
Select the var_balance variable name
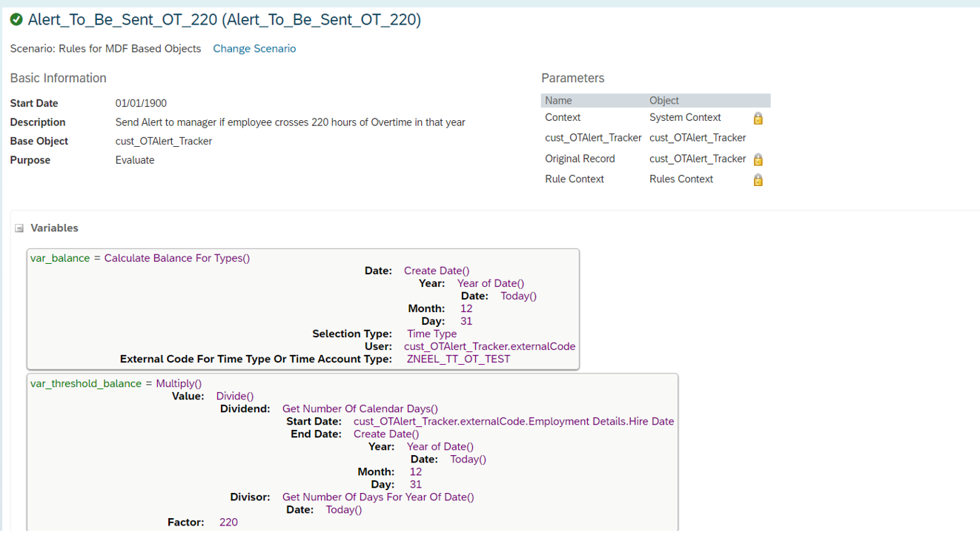[x=60, y=258]
